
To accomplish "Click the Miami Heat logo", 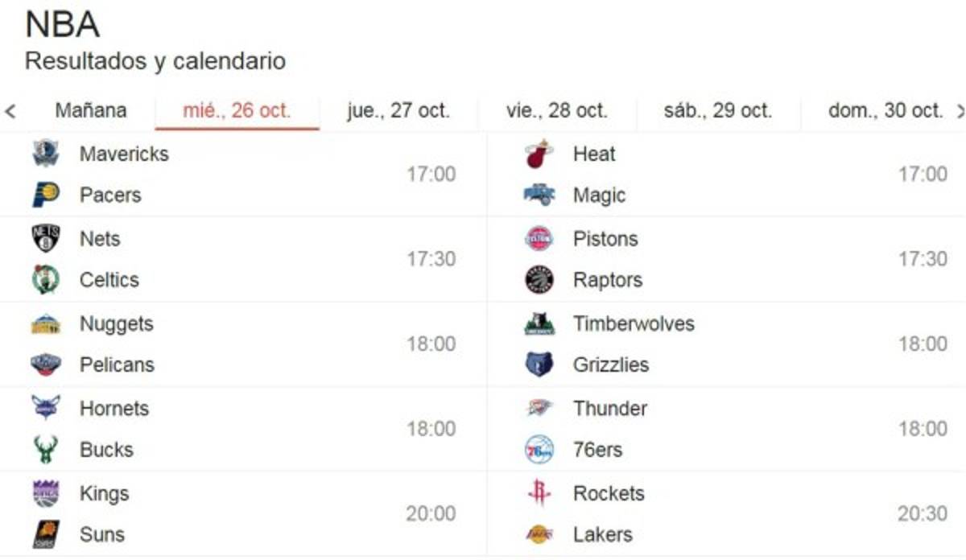I will (539, 154).
